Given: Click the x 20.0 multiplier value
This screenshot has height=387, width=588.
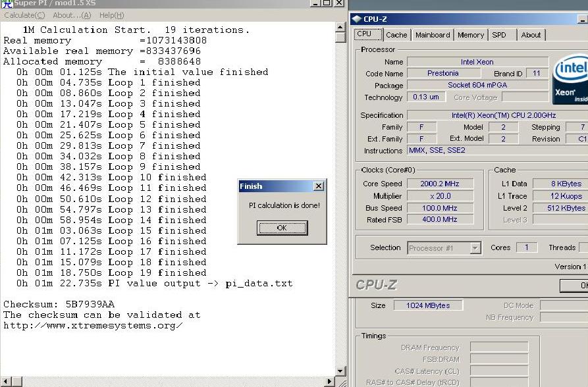Looking at the screenshot, I should tap(440, 196).
